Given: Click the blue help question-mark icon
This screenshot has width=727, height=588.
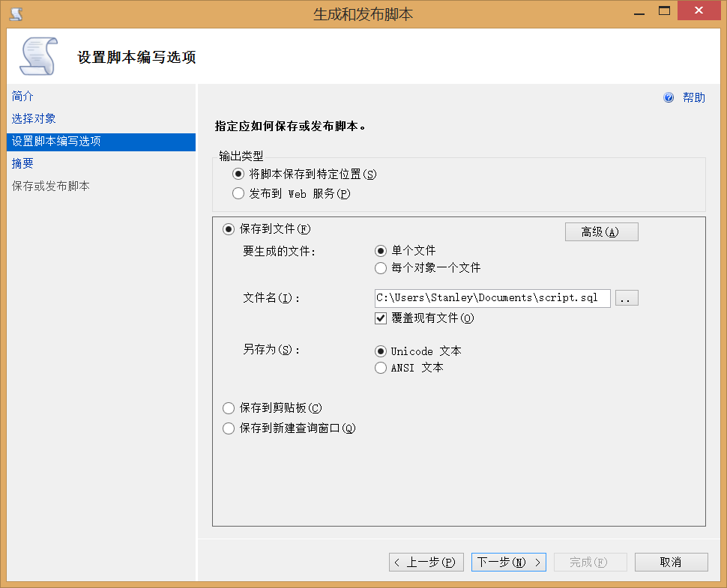Looking at the screenshot, I should [668, 97].
